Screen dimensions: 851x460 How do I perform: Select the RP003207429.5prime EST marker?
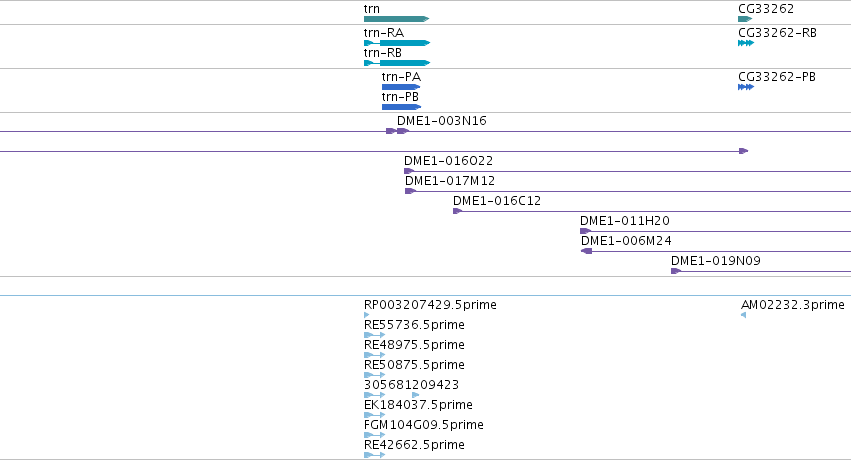click(367, 315)
